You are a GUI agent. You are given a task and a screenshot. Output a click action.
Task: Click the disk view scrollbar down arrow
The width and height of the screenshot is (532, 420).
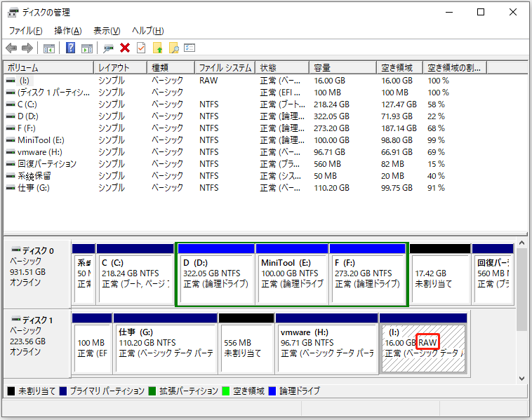521,379
